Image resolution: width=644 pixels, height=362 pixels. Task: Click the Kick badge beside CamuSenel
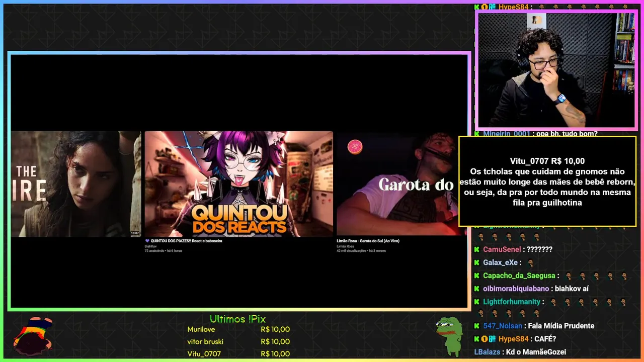point(477,249)
